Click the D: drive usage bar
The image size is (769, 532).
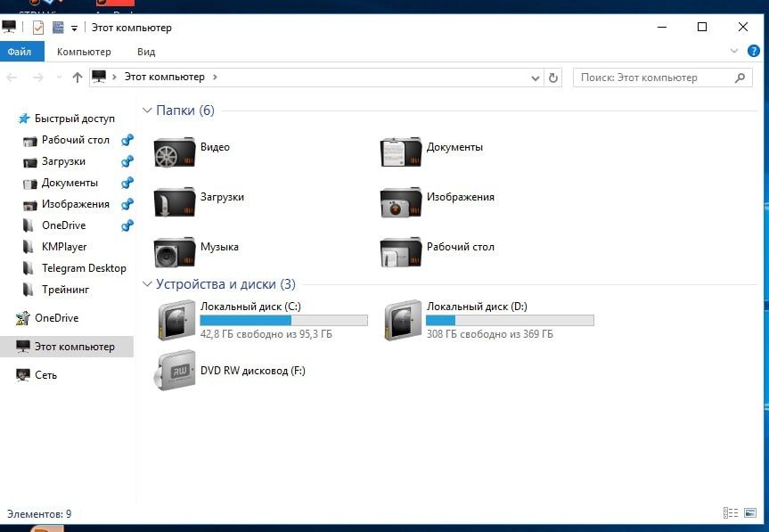[510, 320]
